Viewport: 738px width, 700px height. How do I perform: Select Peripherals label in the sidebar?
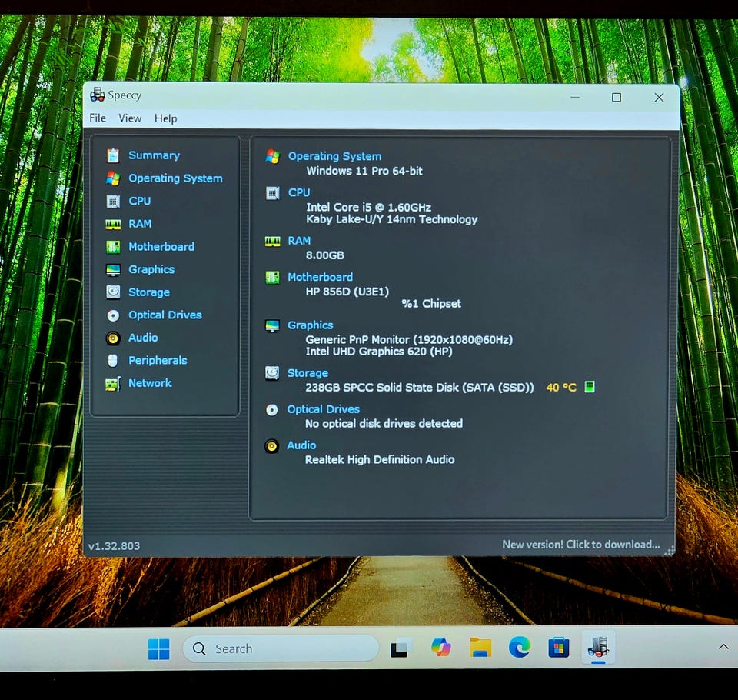pyautogui.click(x=158, y=360)
